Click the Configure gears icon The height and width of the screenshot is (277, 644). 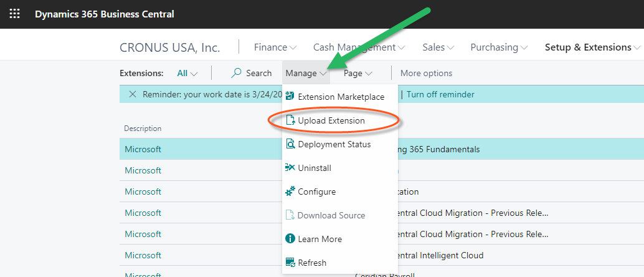point(290,192)
